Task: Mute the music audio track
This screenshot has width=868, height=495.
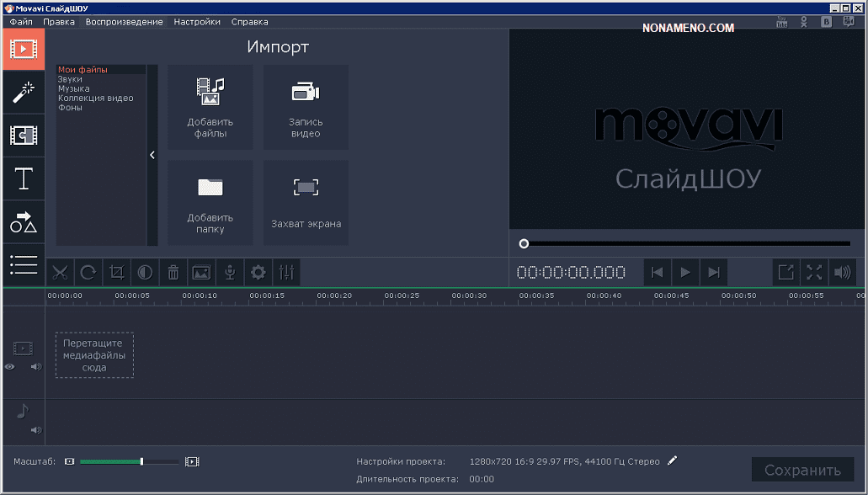Action: (x=35, y=430)
